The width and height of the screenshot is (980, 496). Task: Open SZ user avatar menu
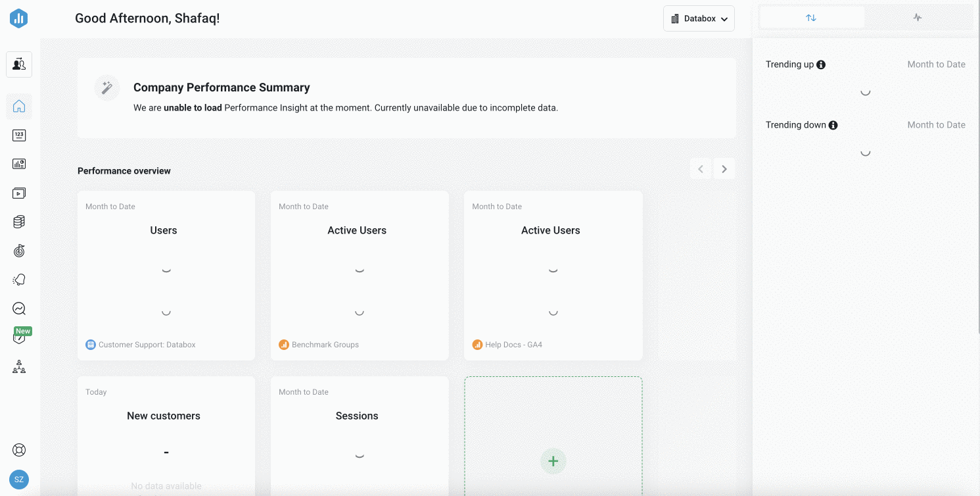click(19, 480)
